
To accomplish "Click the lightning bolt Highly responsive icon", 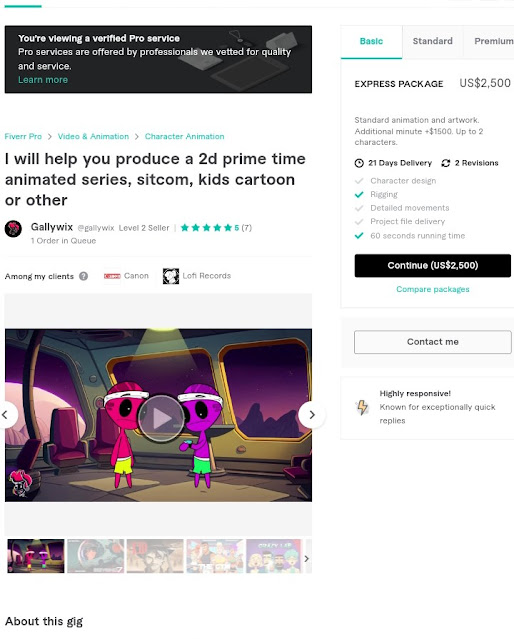I will click(362, 407).
